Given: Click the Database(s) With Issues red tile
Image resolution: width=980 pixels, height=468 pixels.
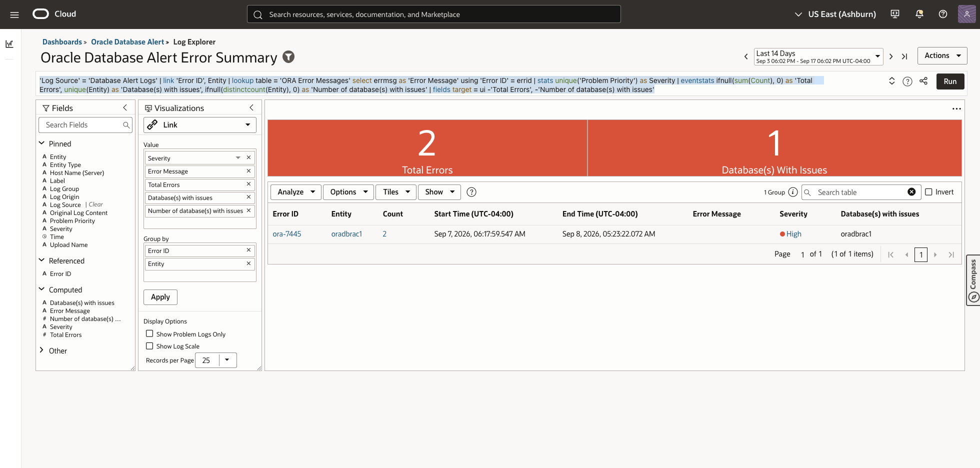Looking at the screenshot, I should point(774,148).
